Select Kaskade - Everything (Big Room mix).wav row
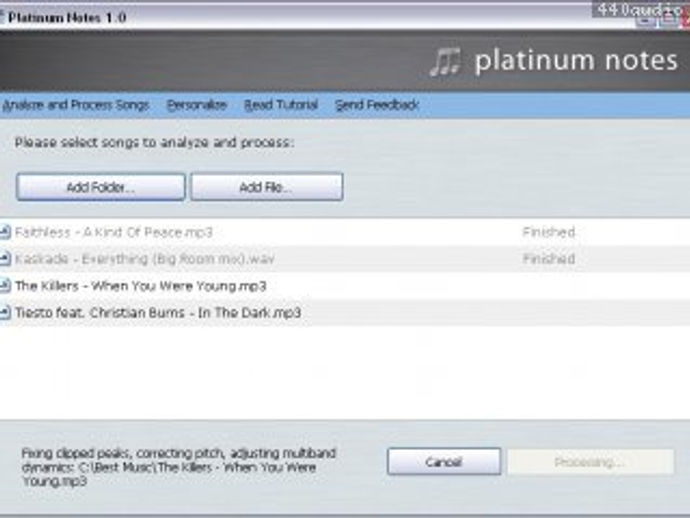The image size is (690, 518). click(345, 259)
